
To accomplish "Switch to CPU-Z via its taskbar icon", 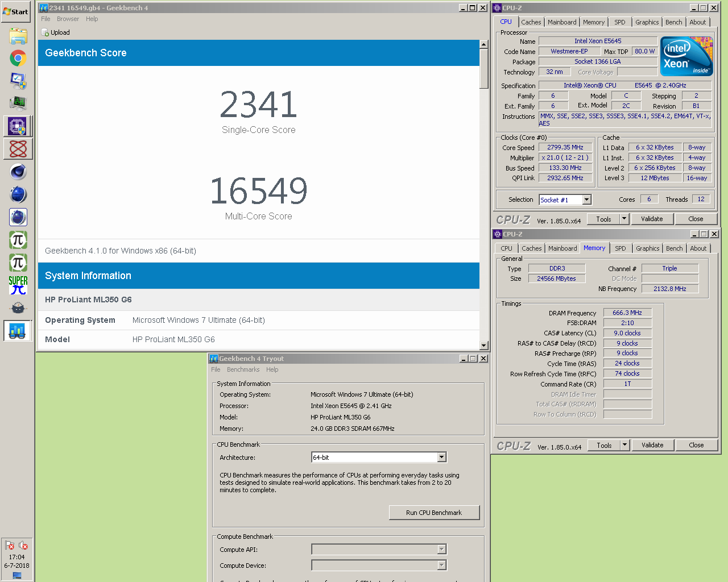I will [18, 126].
